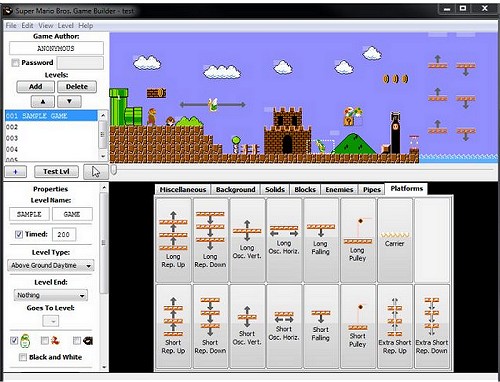Click the level name field GAME
The height and width of the screenshot is (382, 500).
tap(72, 214)
